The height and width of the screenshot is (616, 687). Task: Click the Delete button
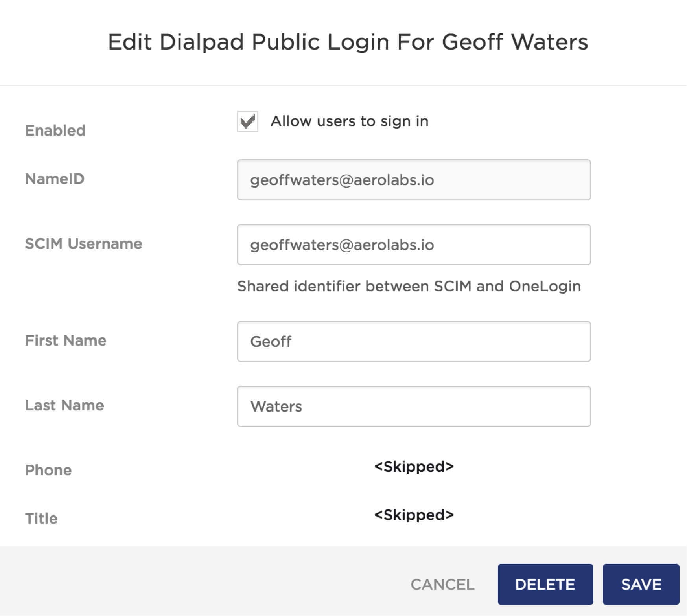tap(545, 584)
